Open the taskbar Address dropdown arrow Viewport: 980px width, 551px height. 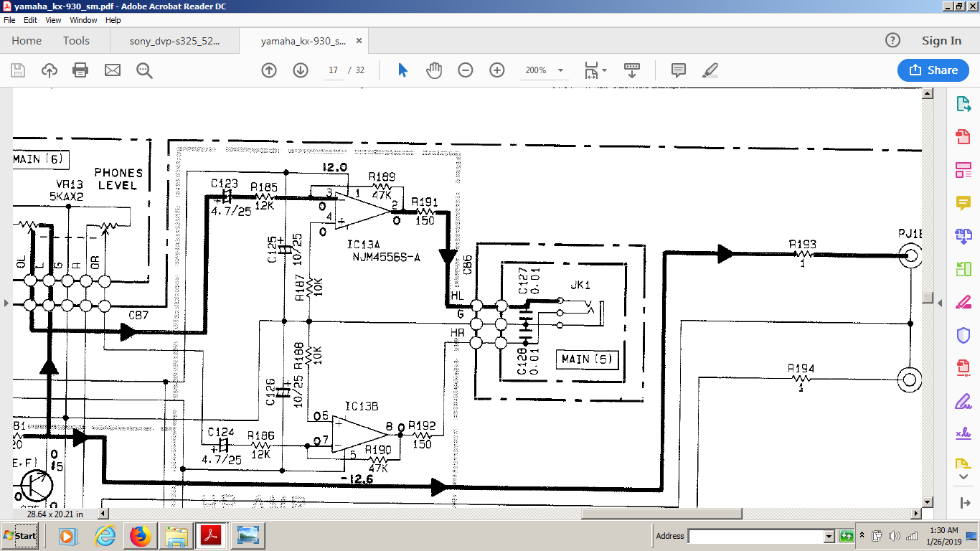click(829, 536)
